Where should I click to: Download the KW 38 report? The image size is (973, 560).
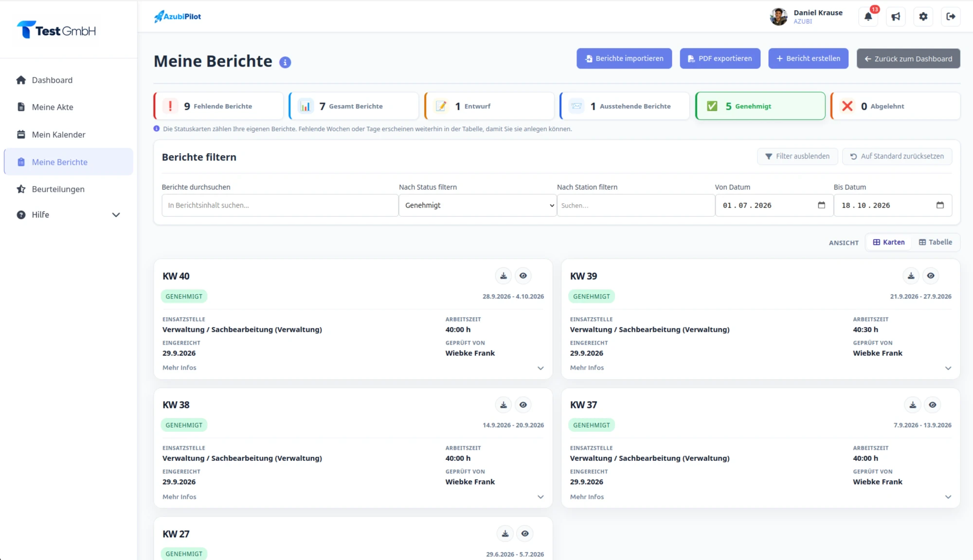click(x=504, y=404)
